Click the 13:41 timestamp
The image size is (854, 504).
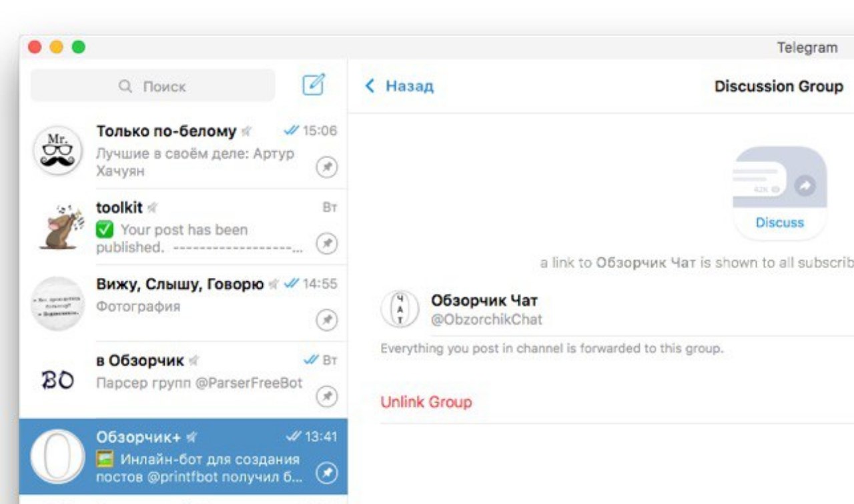[x=321, y=437]
